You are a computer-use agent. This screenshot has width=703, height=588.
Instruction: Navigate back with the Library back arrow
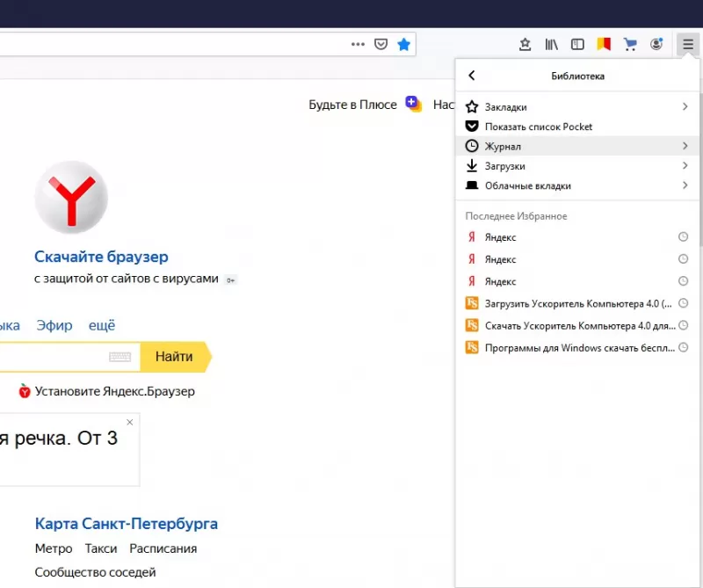(x=472, y=76)
